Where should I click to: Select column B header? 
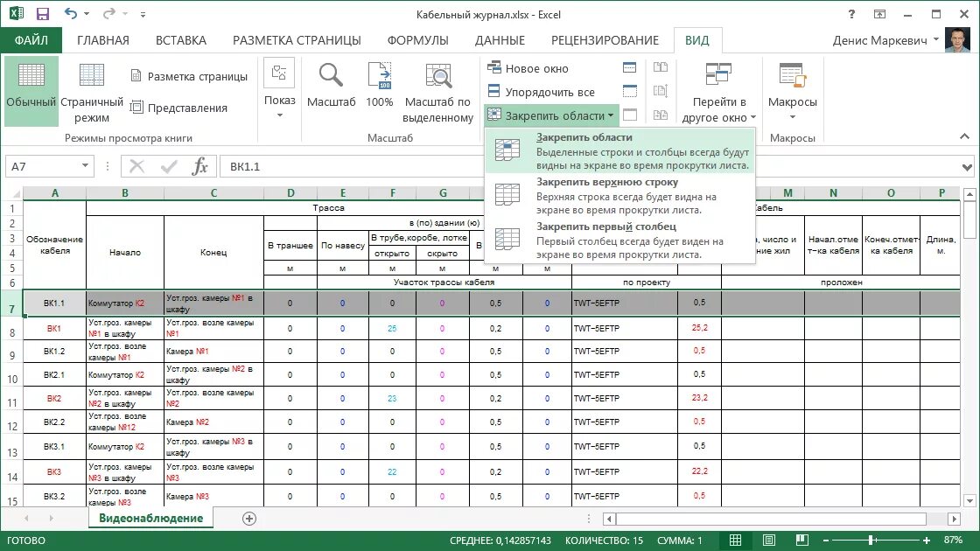pyautogui.click(x=125, y=193)
